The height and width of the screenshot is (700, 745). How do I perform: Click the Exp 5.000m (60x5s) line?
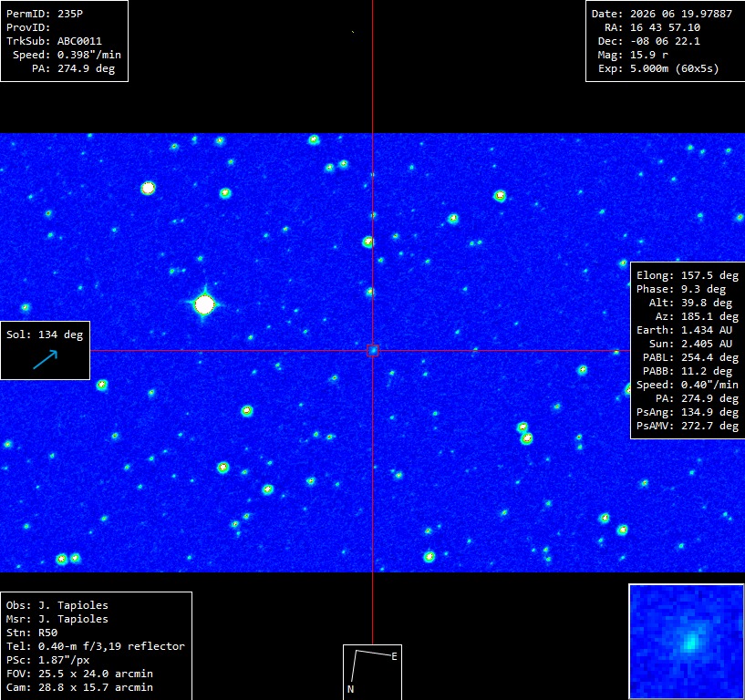tap(658, 68)
